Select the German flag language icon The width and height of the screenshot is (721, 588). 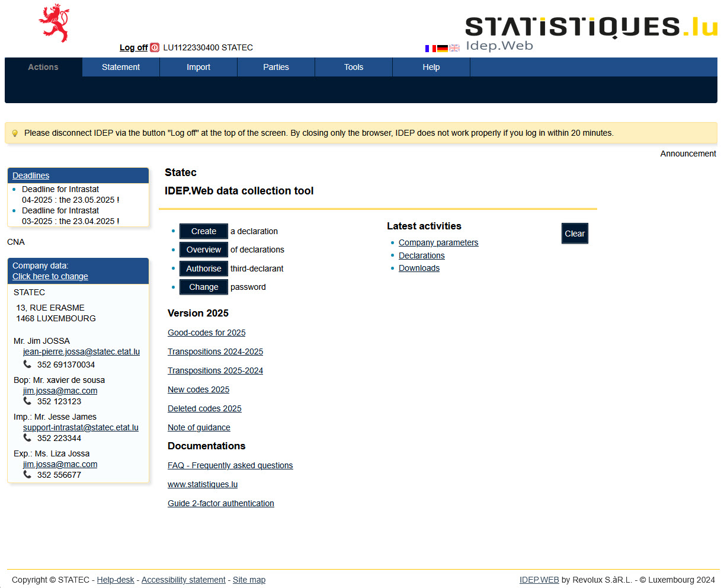(x=442, y=48)
